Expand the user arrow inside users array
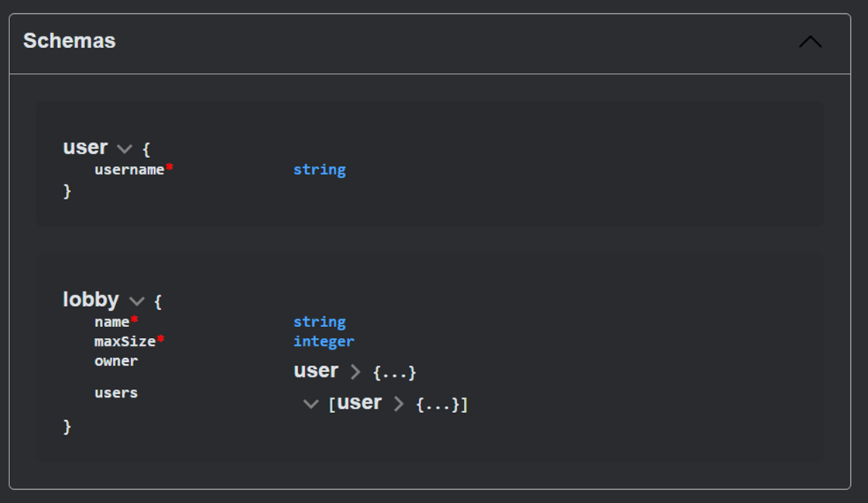868x503 pixels. (x=399, y=404)
